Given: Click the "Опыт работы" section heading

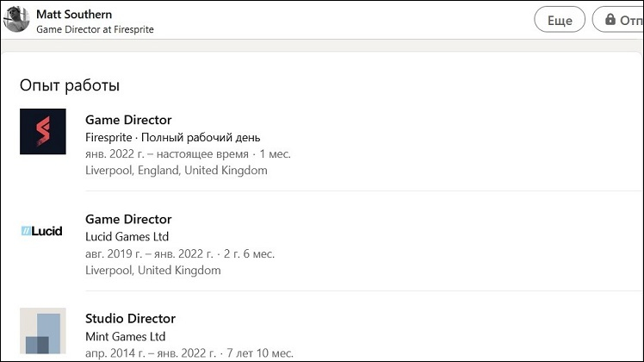Looking at the screenshot, I should pos(70,85).
